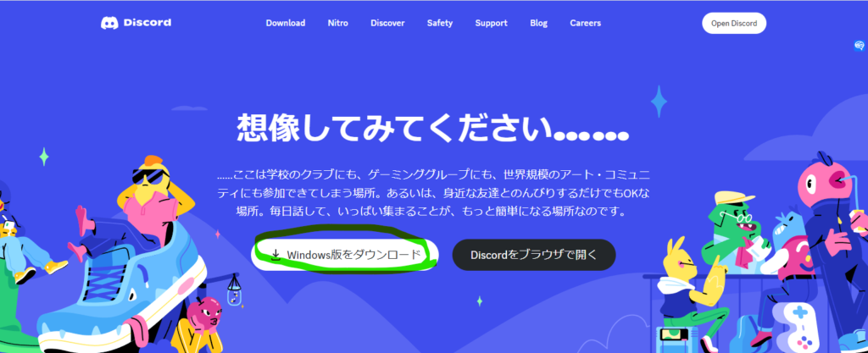Go to the Discover page

387,23
